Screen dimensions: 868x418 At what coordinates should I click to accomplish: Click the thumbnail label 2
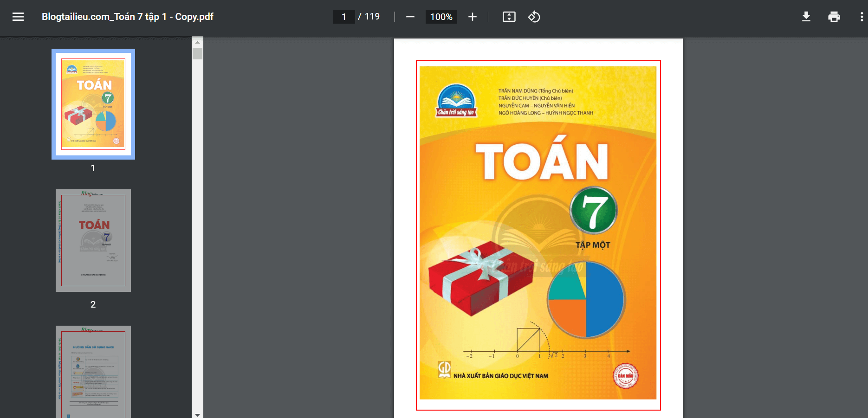pyautogui.click(x=93, y=304)
